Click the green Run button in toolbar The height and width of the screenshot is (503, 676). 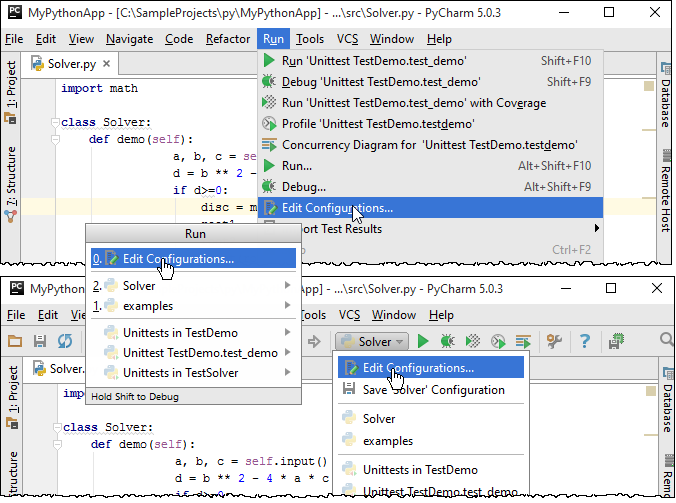point(423,342)
